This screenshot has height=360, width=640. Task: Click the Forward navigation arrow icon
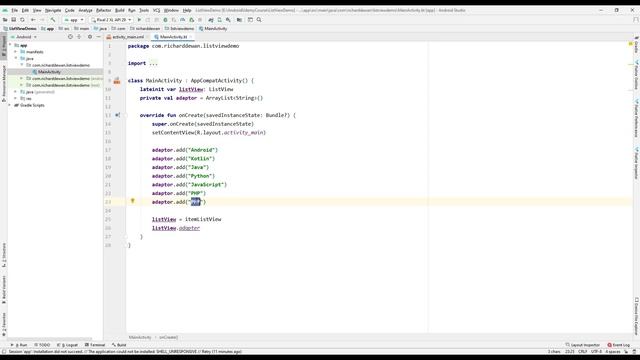42,20
